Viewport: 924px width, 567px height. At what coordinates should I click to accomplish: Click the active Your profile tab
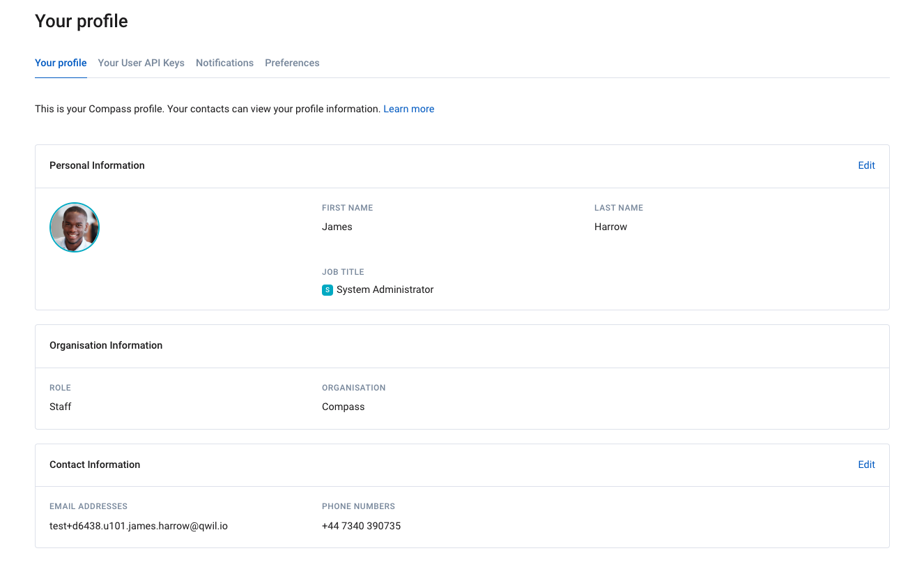coord(61,63)
